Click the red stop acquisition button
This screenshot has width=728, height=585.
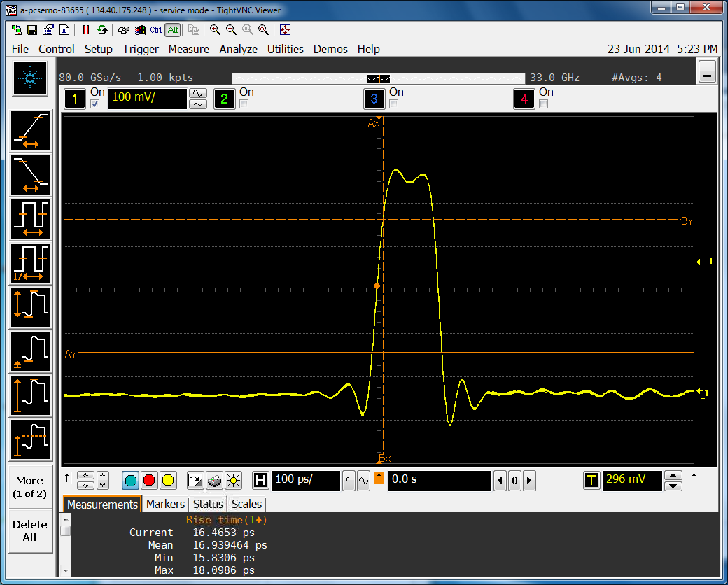click(x=149, y=480)
